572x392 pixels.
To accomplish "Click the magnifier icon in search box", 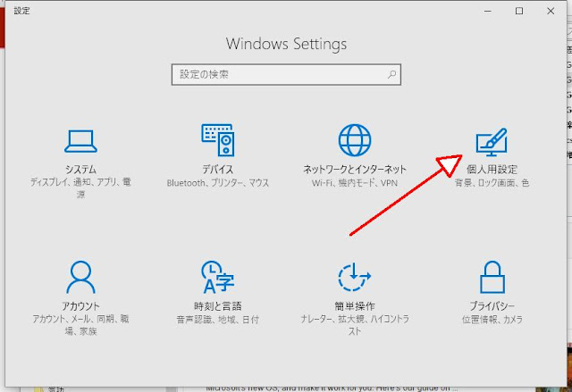I will pyautogui.click(x=391, y=75).
